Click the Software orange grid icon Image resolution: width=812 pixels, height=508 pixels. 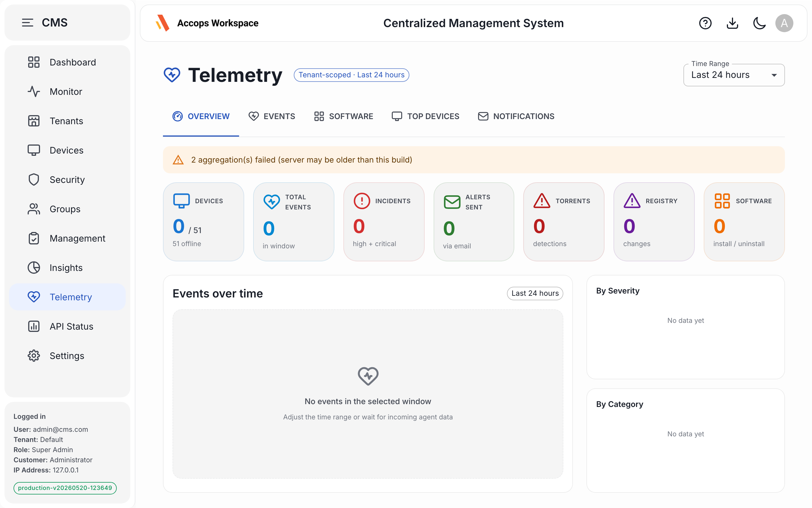(722, 201)
